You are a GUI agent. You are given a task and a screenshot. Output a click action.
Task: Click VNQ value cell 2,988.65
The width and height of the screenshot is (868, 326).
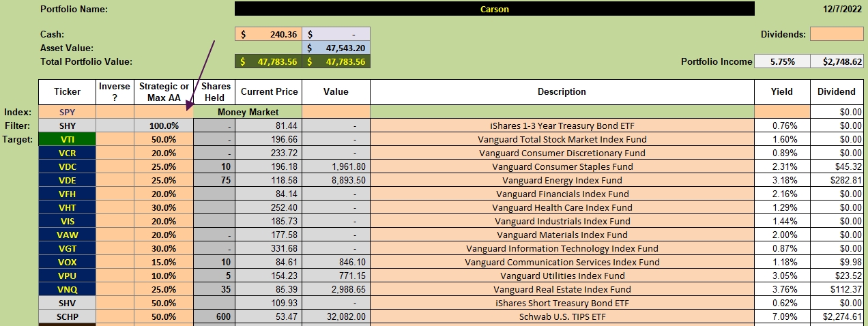(336, 289)
